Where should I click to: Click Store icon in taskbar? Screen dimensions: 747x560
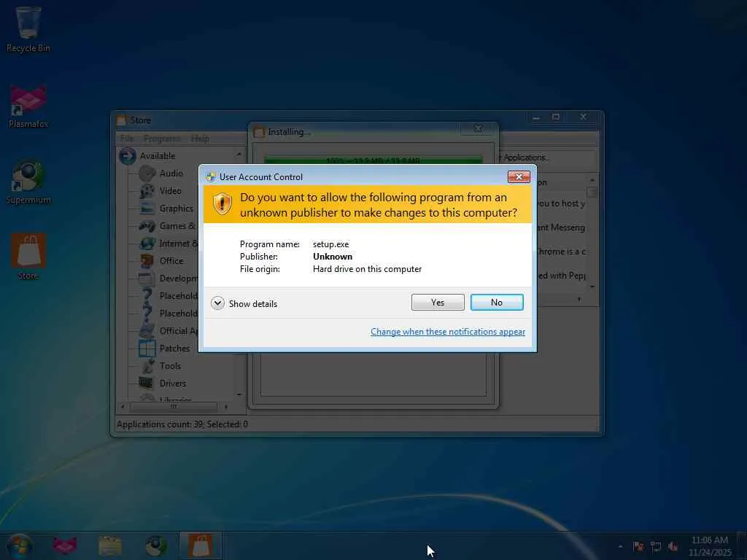coord(201,545)
